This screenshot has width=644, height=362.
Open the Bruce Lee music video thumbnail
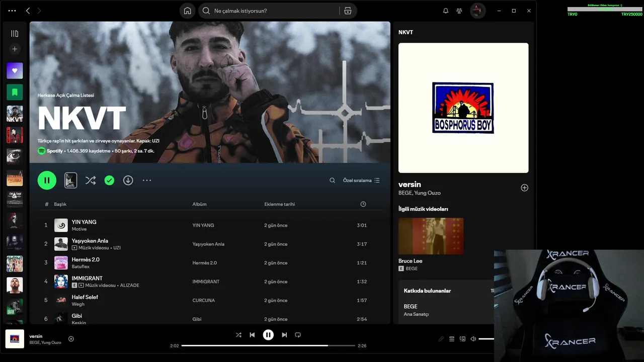click(431, 236)
